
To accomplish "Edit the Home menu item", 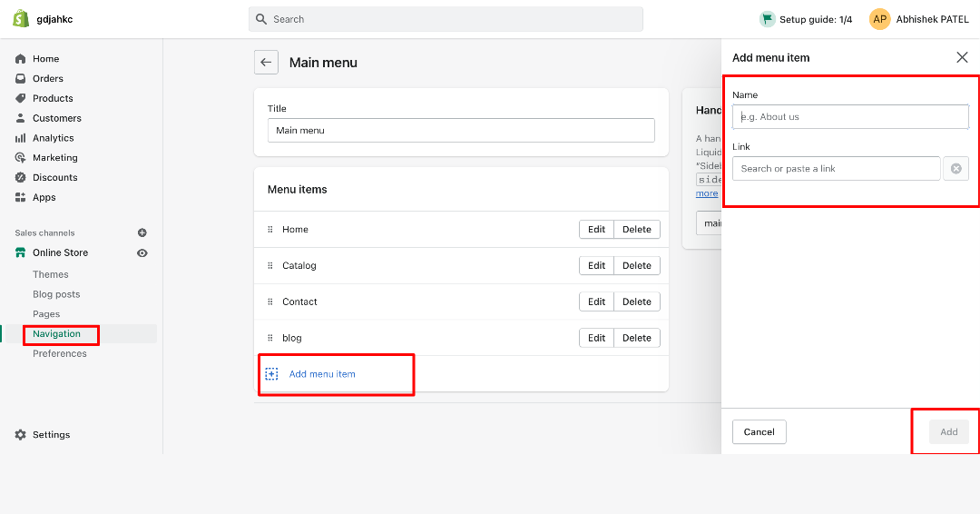I will point(596,230).
